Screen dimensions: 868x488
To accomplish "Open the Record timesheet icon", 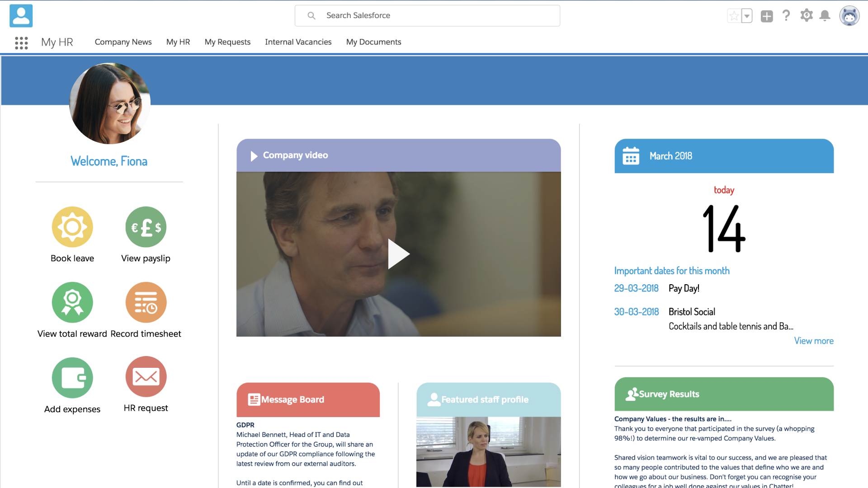I will point(146,302).
